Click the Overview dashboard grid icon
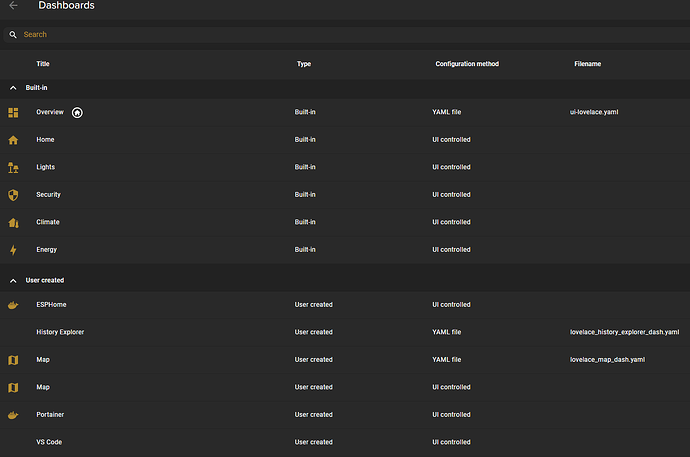 click(x=13, y=112)
